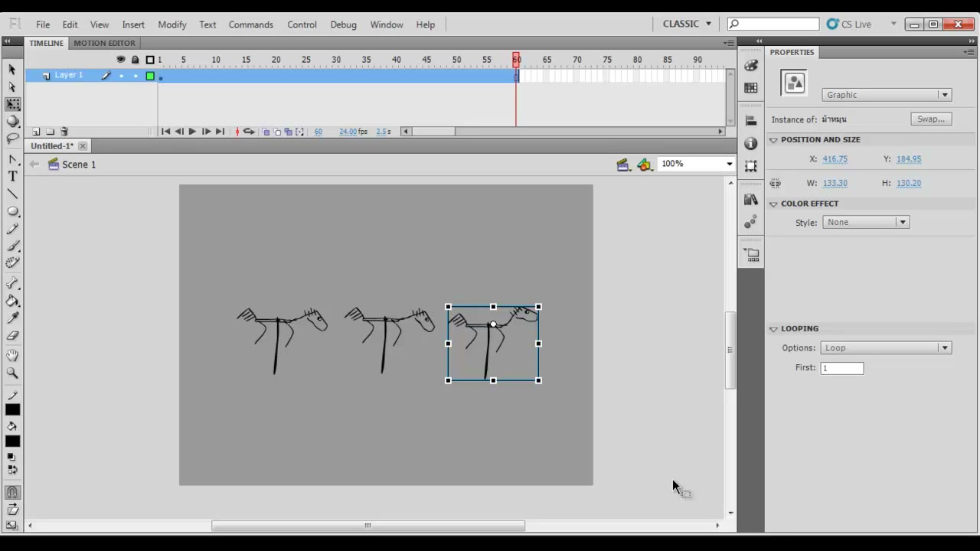Screen dimensions: 980x551
Task: Collapse the Position and Size section
Action: 773,140
